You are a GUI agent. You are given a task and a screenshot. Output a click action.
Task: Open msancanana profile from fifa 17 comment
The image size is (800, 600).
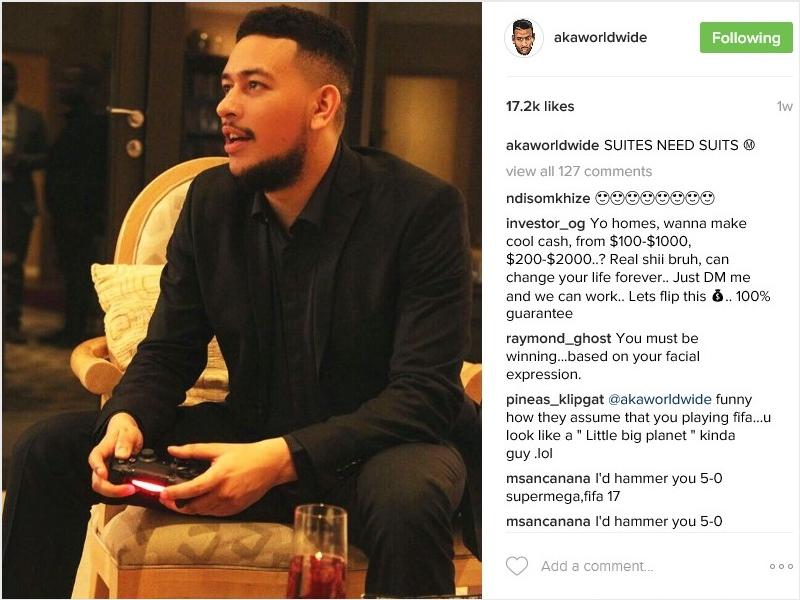point(548,479)
